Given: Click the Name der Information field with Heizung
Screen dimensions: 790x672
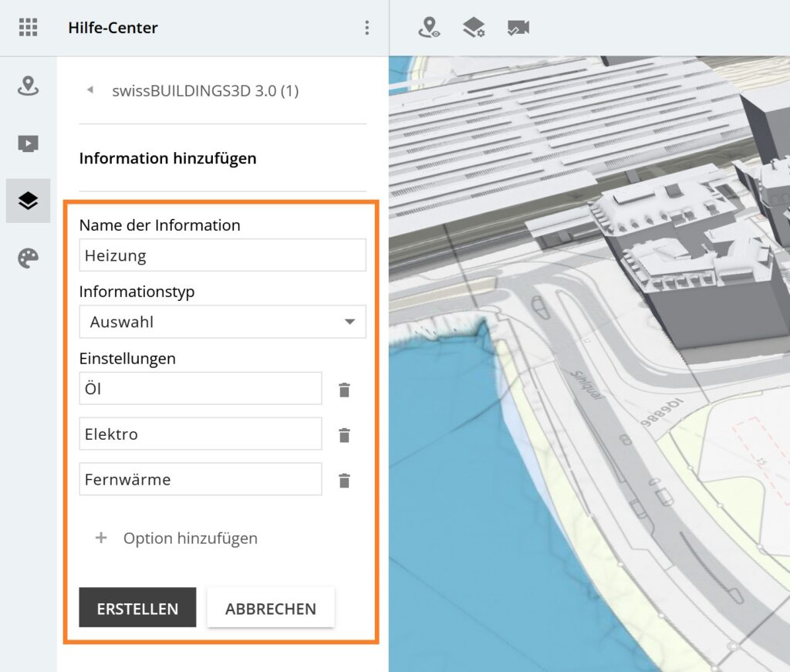Looking at the screenshot, I should click(x=222, y=255).
